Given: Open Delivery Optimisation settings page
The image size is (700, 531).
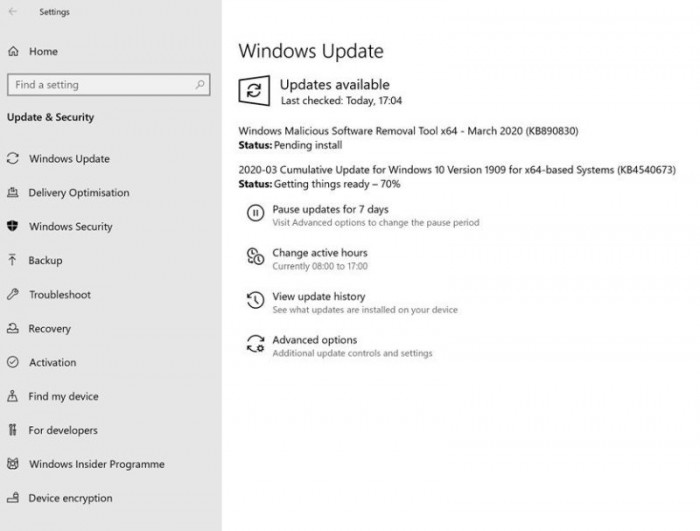Looking at the screenshot, I should 79,193.
